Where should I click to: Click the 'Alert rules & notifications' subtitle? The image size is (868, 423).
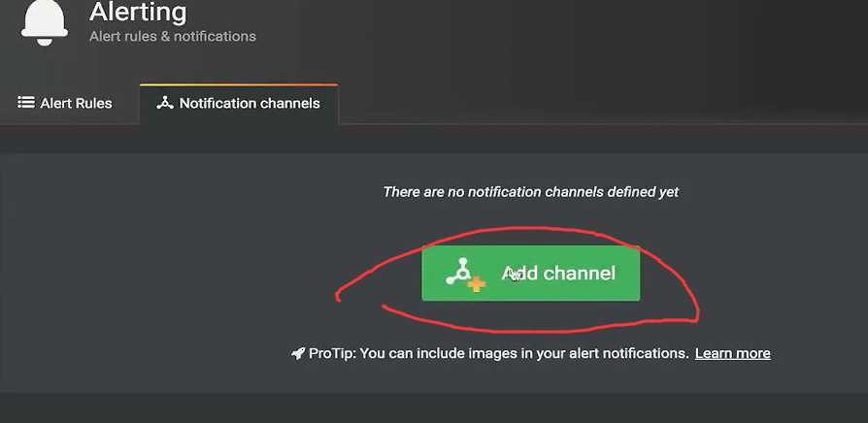[x=173, y=37]
